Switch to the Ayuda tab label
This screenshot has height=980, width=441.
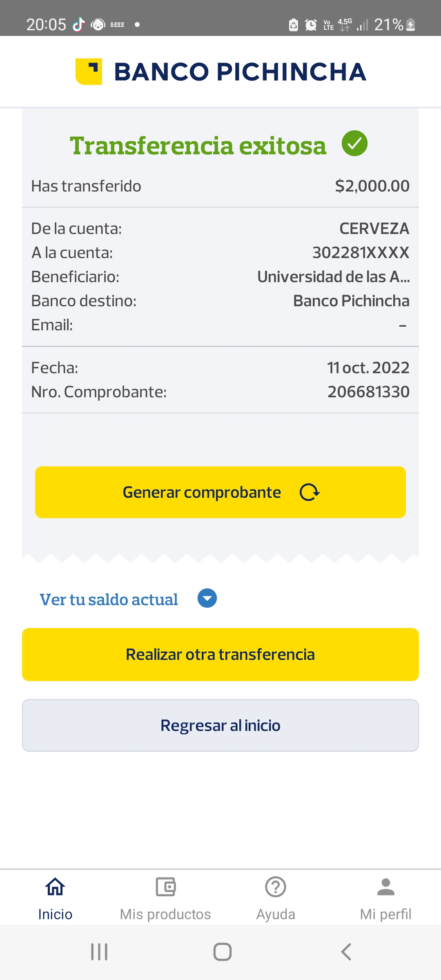(276, 914)
